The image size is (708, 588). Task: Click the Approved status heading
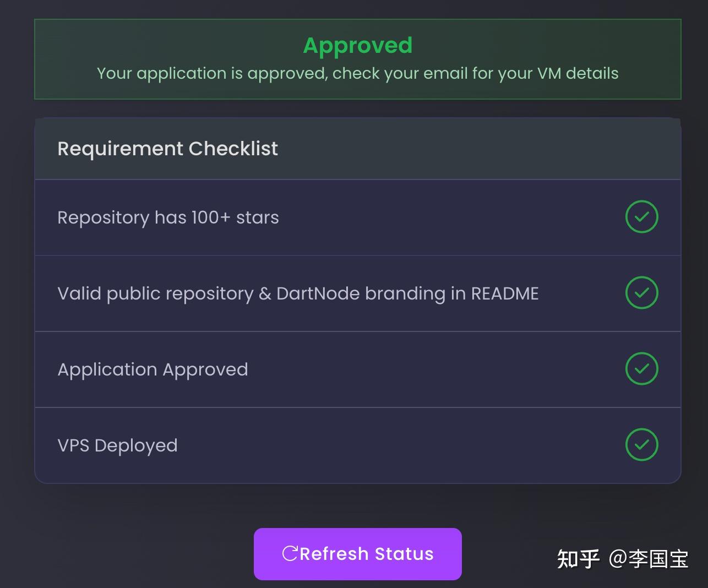click(357, 45)
